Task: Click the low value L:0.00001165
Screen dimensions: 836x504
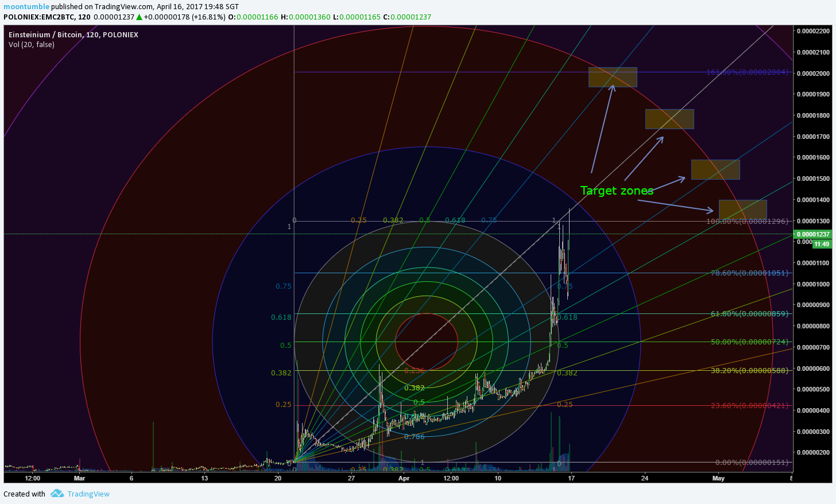Action: tap(357, 17)
